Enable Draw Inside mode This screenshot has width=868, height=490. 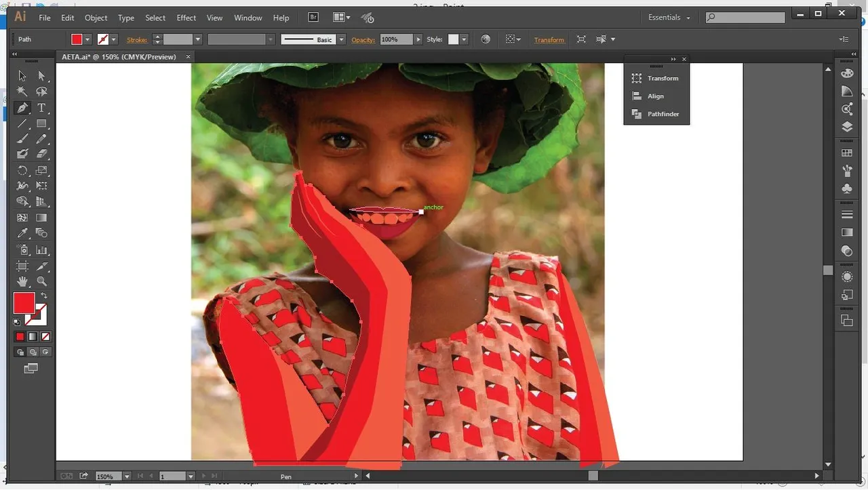click(x=45, y=352)
